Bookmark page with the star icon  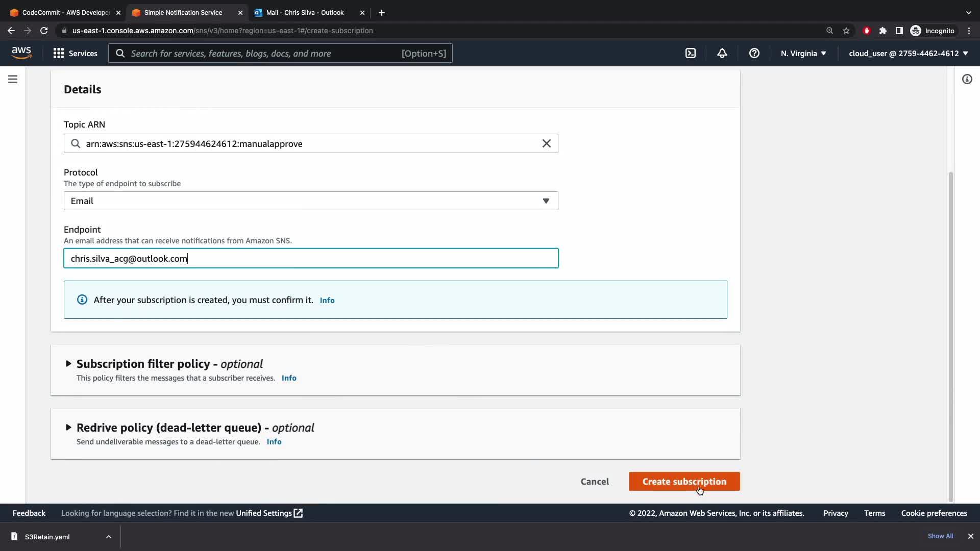(846, 31)
